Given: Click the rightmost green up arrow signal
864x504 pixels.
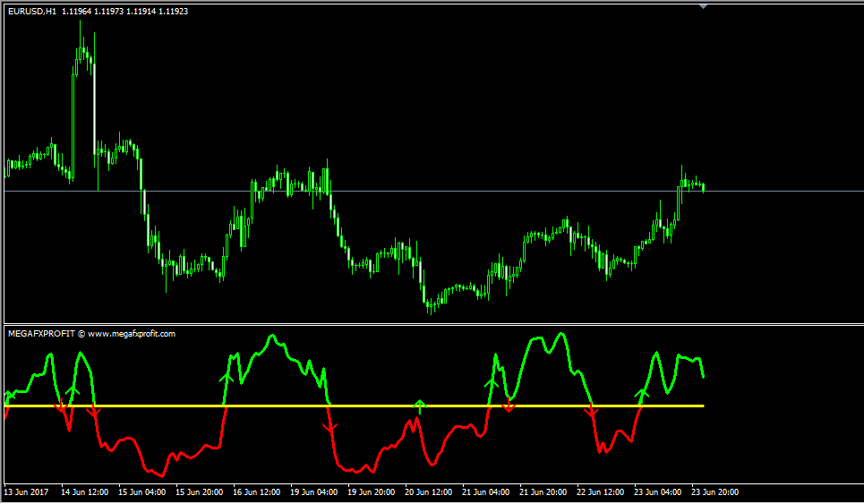Looking at the screenshot, I should (641, 393).
